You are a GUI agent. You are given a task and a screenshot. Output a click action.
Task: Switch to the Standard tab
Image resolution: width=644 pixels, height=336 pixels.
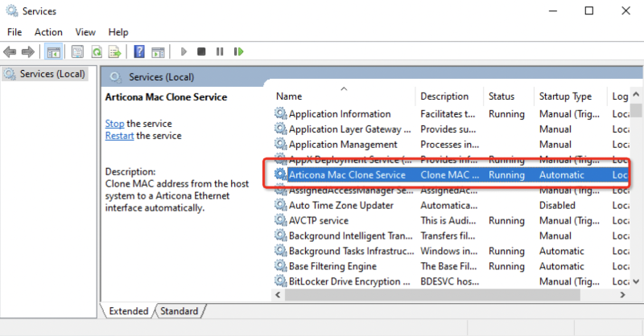pyautogui.click(x=179, y=311)
